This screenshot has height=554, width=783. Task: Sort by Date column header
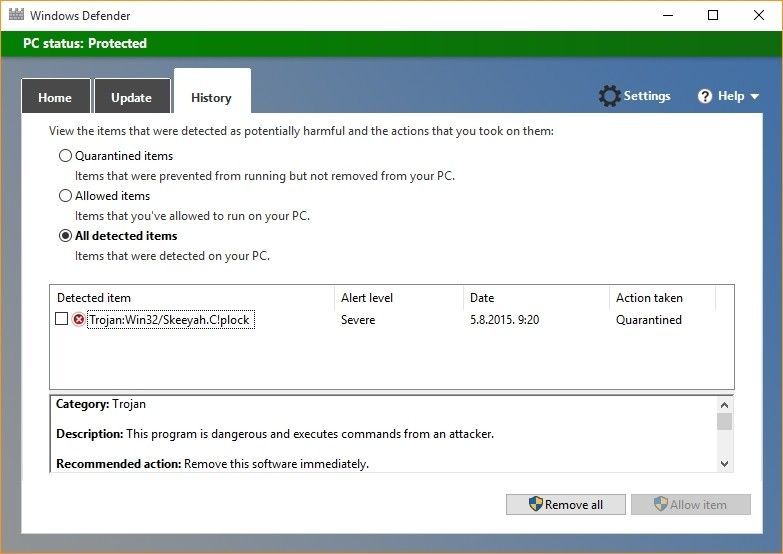(x=536, y=298)
